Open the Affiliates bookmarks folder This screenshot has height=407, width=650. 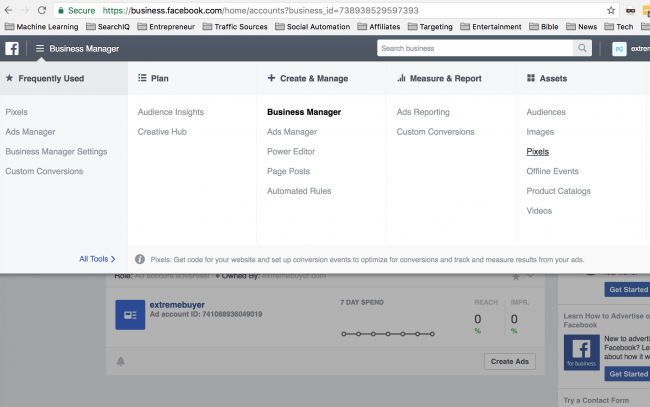tap(379, 27)
